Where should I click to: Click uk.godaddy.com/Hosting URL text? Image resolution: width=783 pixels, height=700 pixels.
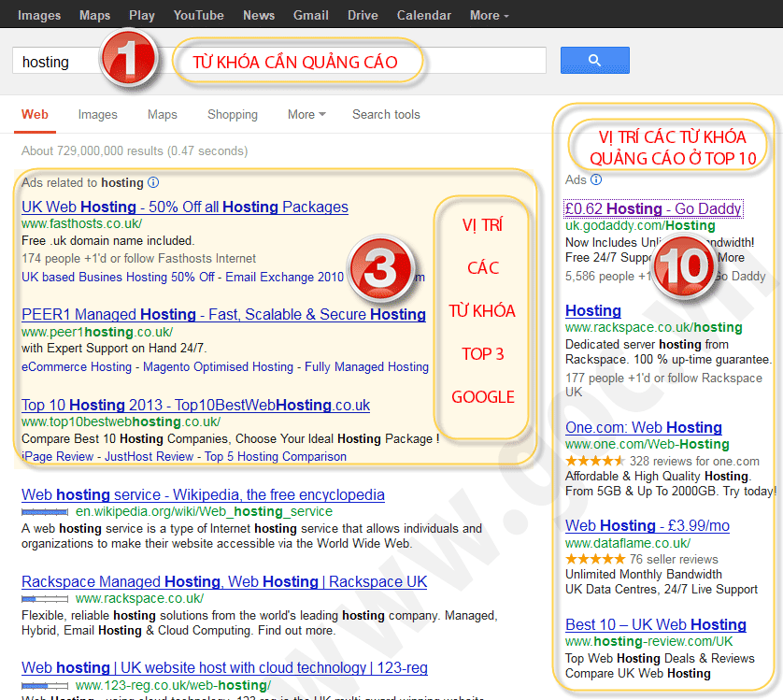(x=640, y=226)
